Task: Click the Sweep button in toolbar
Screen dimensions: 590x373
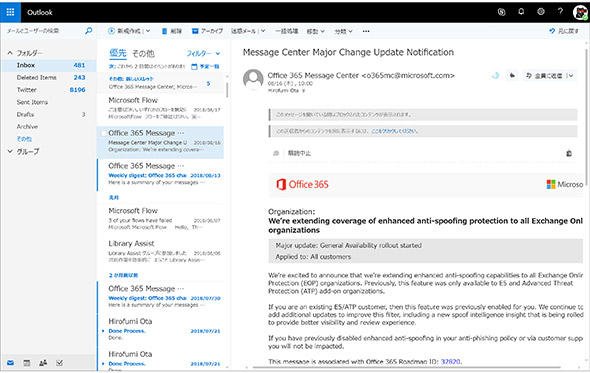Action: (287, 31)
